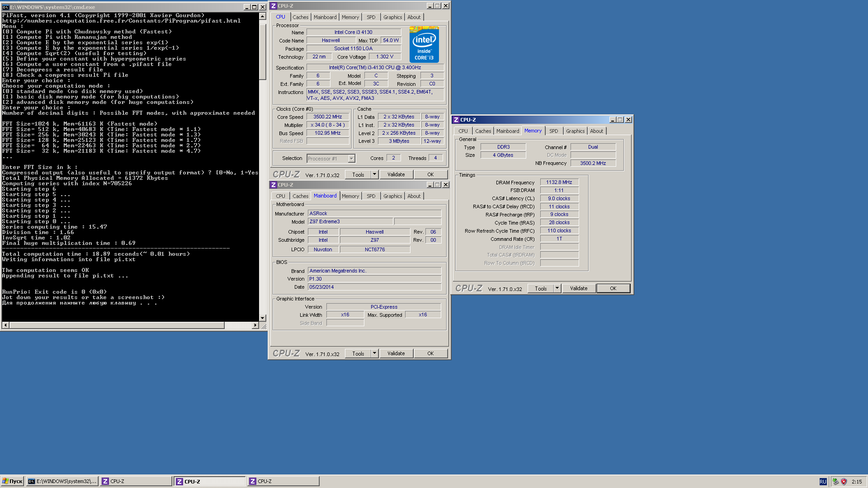Click the CPU-Z icon in Memory window title bar

(456, 120)
